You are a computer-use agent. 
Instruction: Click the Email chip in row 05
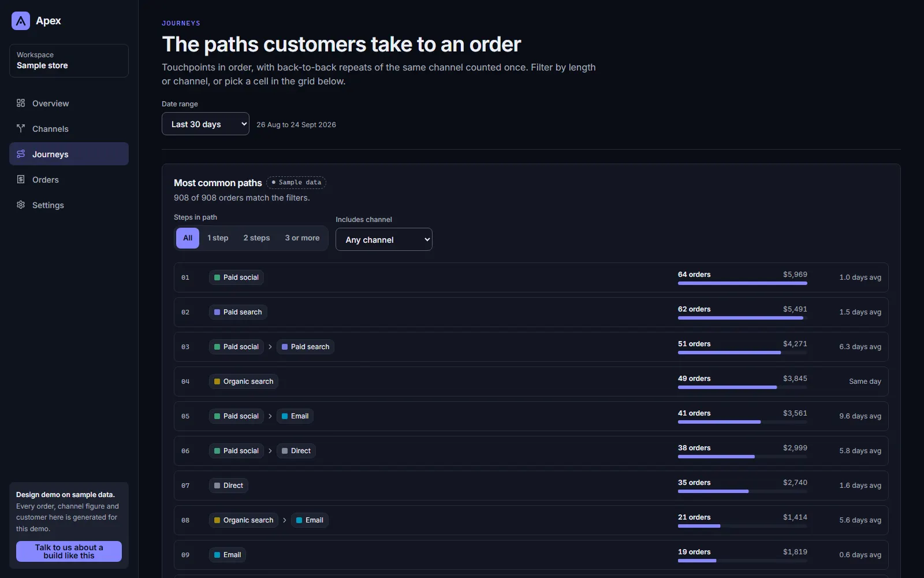pos(295,416)
